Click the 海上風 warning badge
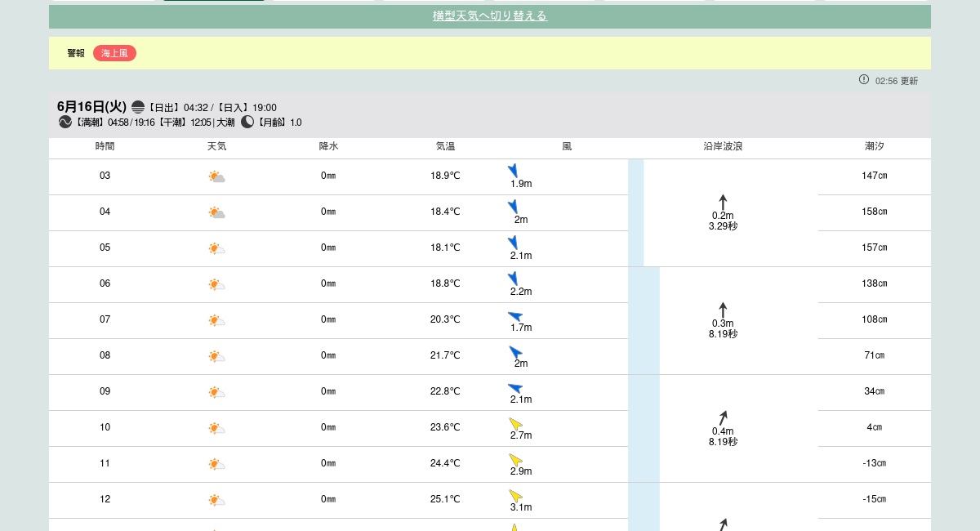 point(114,53)
